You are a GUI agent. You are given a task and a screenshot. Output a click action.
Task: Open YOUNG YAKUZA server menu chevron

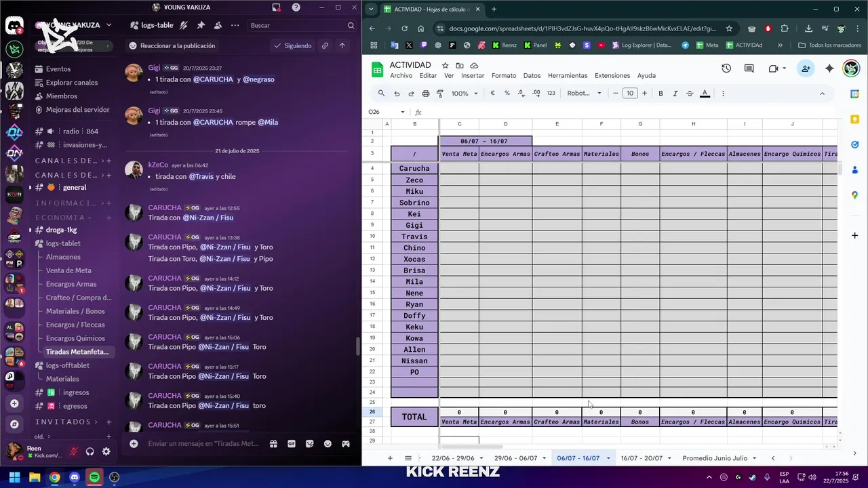click(x=108, y=25)
